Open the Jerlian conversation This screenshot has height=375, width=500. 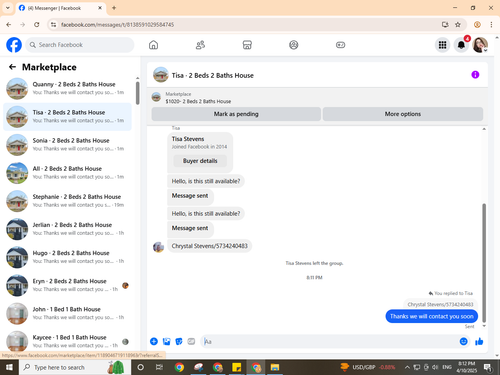(x=67, y=229)
